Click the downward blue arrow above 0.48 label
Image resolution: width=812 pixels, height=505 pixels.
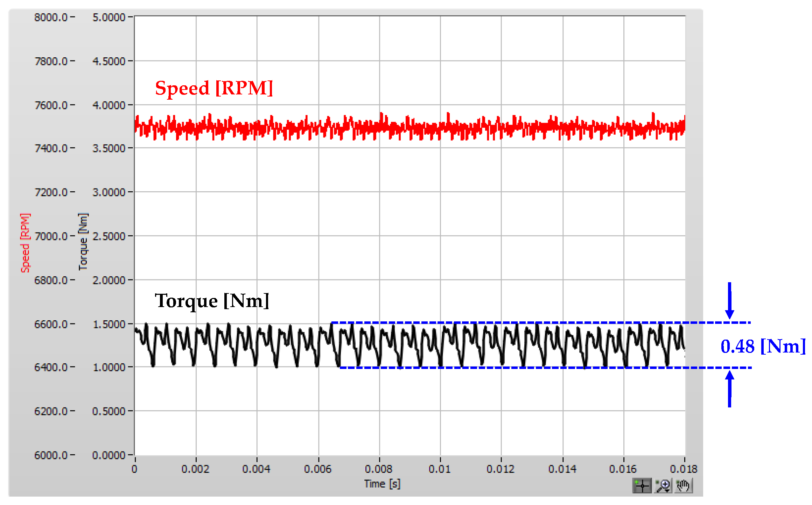pos(729,301)
